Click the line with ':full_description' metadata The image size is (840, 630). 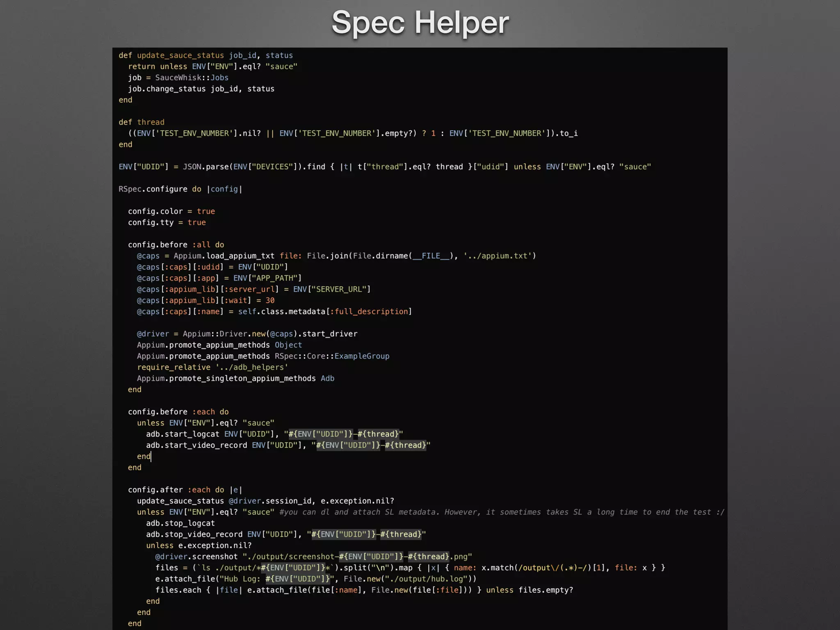point(274,312)
